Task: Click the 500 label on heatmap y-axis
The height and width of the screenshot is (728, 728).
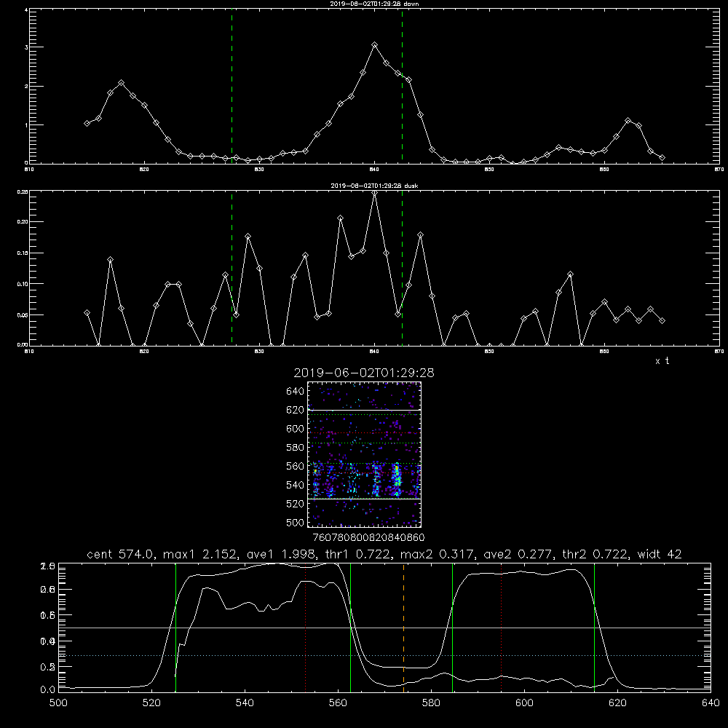Action: click(296, 522)
